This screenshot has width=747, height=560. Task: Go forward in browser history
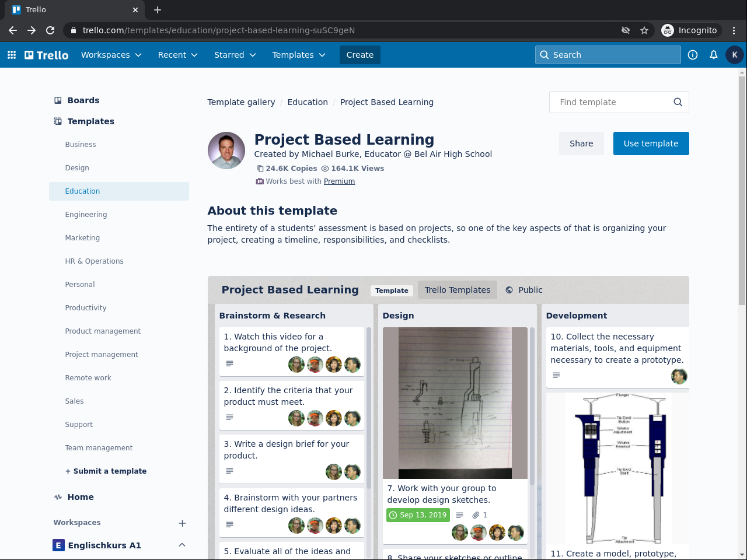tap(32, 30)
